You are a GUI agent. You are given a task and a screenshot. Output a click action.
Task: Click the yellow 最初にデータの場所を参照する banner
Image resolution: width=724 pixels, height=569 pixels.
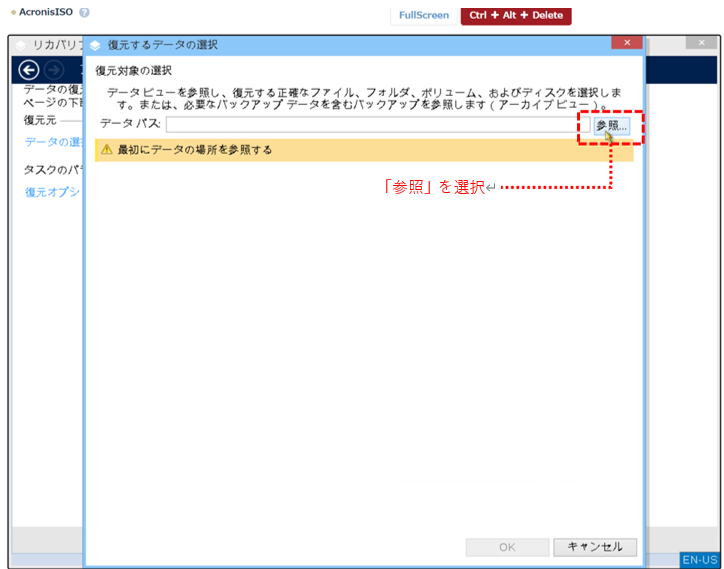[x=364, y=150]
